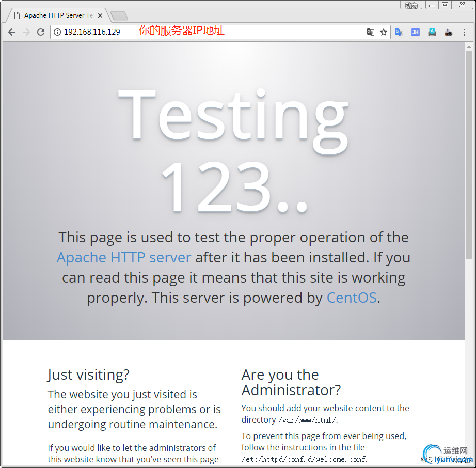Open the Chrome three-dot menu
476x468 pixels.
click(x=464, y=32)
